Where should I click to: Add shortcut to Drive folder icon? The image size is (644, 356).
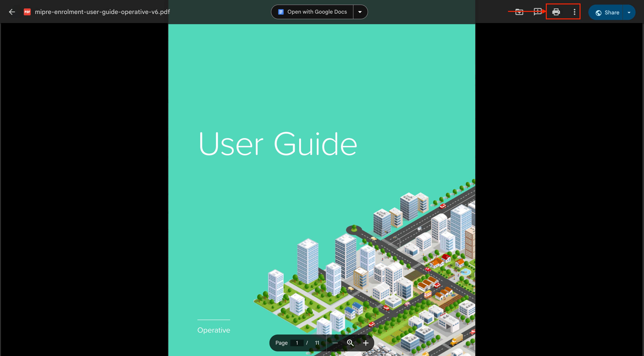(x=519, y=12)
